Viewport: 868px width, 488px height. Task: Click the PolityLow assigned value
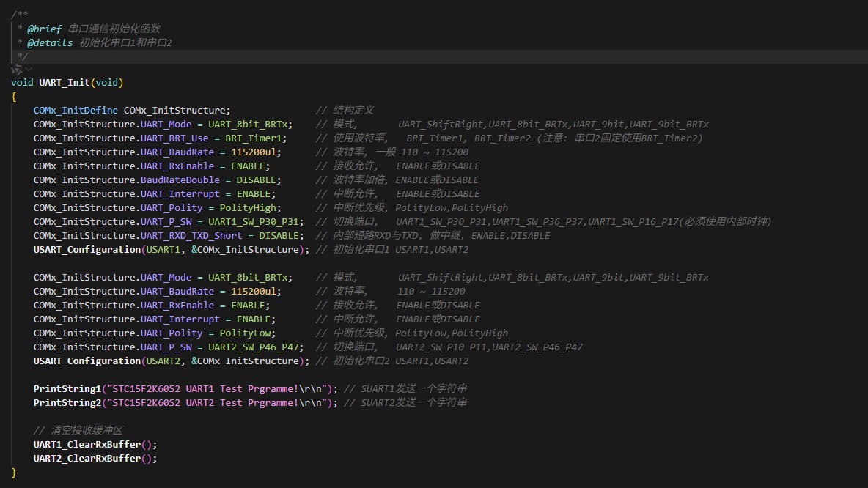245,333
